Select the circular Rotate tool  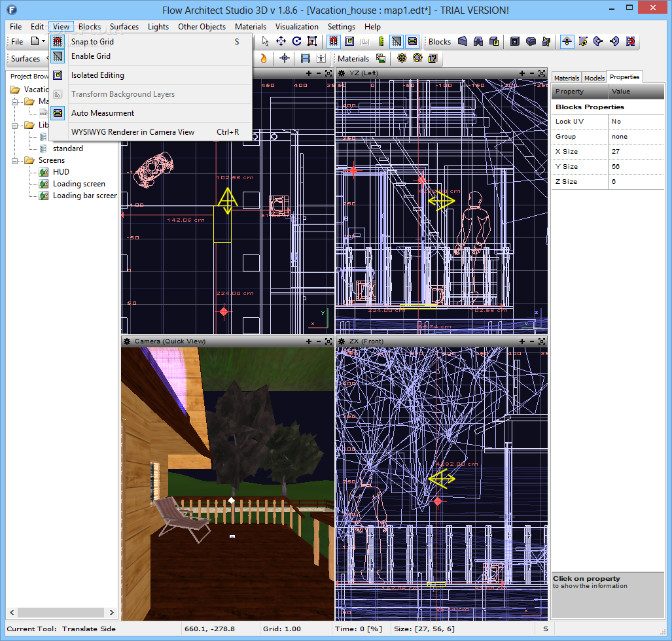(296, 41)
